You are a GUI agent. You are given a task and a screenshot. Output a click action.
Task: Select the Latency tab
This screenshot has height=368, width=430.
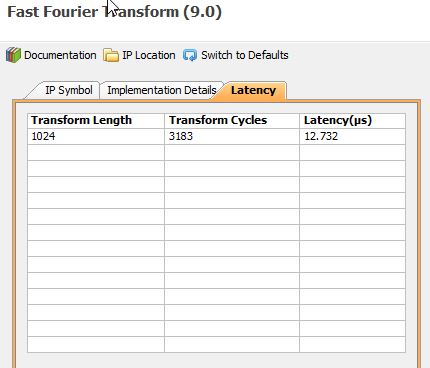point(253,90)
